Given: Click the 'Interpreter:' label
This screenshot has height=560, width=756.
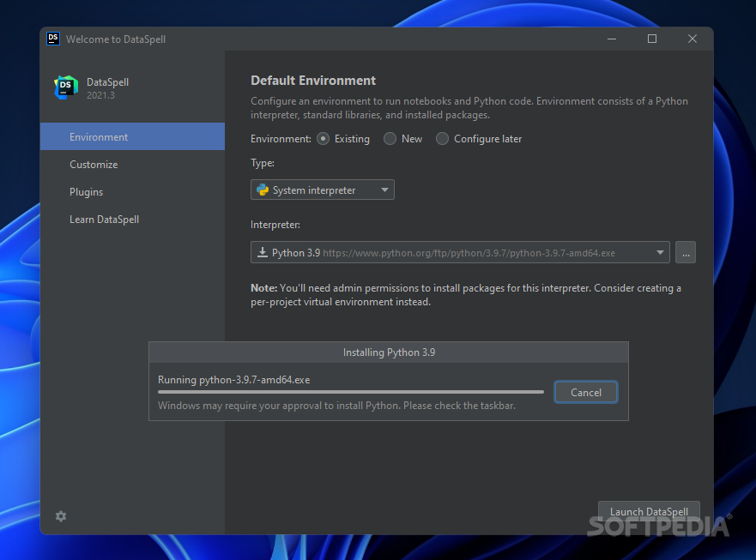Looking at the screenshot, I should [x=275, y=225].
